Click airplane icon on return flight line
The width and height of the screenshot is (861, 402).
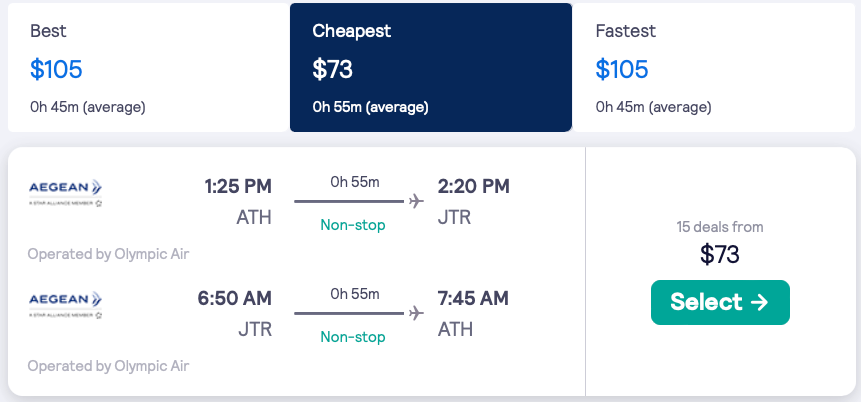pos(416,313)
